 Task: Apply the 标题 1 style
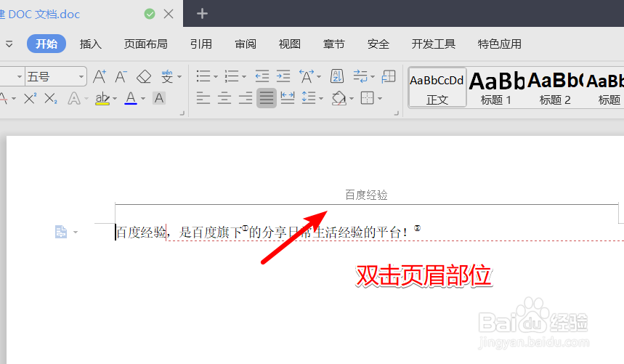click(496, 87)
